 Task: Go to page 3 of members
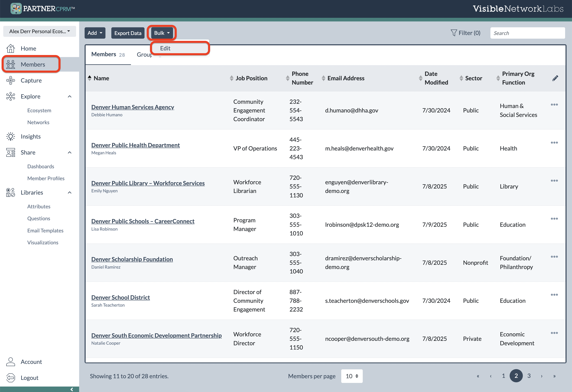(529, 376)
